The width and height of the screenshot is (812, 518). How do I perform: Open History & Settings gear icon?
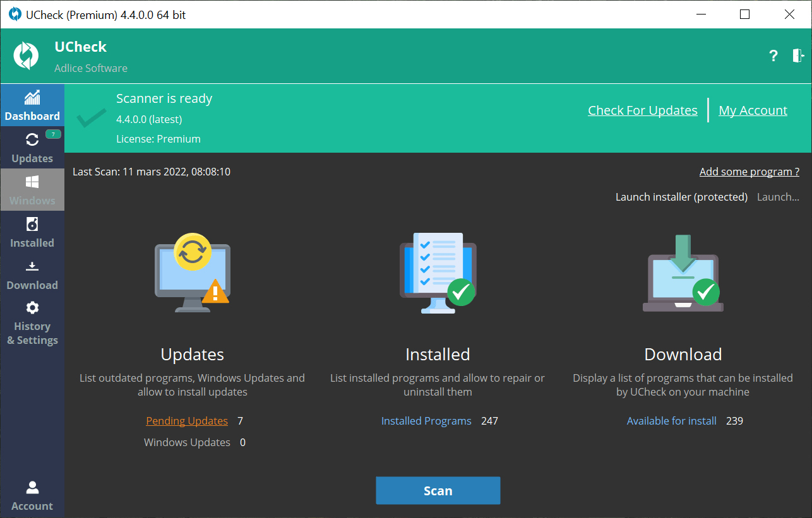pyautogui.click(x=32, y=307)
